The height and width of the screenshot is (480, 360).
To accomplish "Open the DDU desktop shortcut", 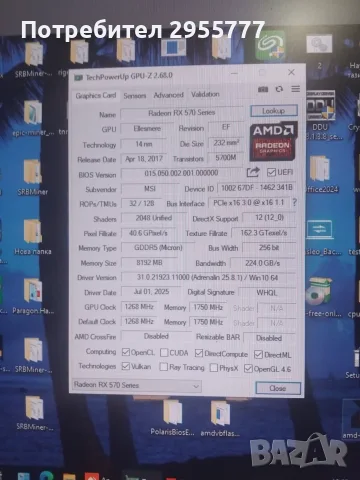I will coord(321,115).
